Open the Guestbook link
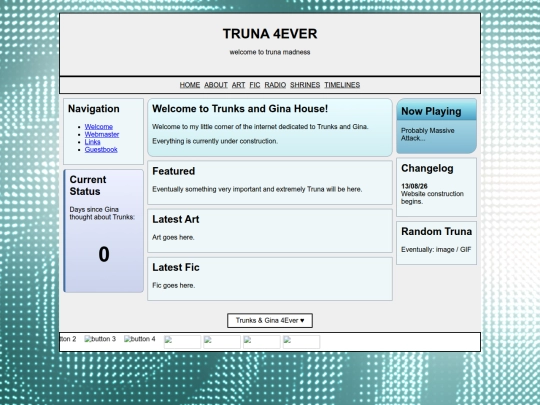The height and width of the screenshot is (405, 540). click(101, 149)
